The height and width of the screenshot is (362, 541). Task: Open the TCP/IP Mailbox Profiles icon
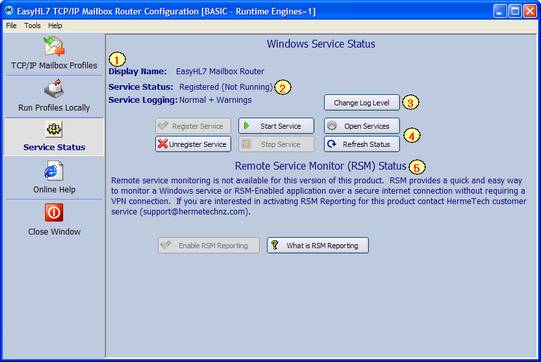click(54, 47)
